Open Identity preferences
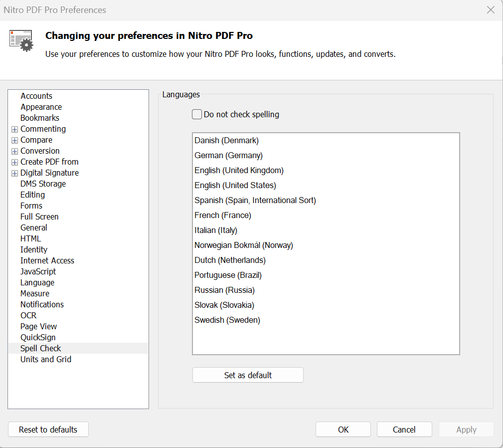This screenshot has width=503, height=448. [34, 249]
